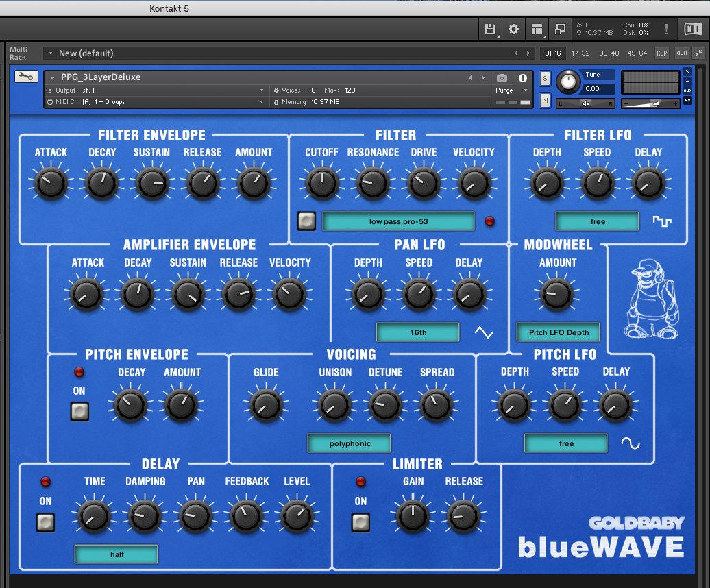
Task: Click the Delay Feedback knob
Action: pyautogui.click(x=247, y=516)
